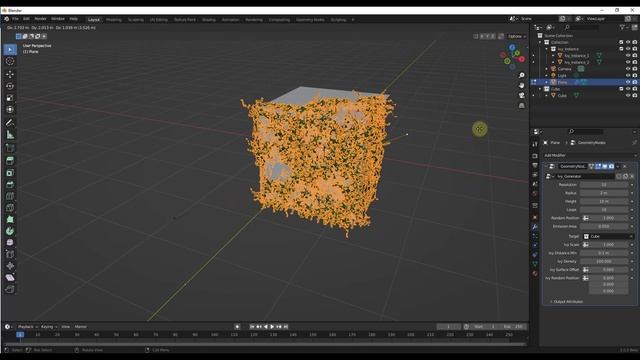Open timeline Playback dropdown
Image resolution: width=640 pixels, height=360 pixels.
click(x=27, y=327)
